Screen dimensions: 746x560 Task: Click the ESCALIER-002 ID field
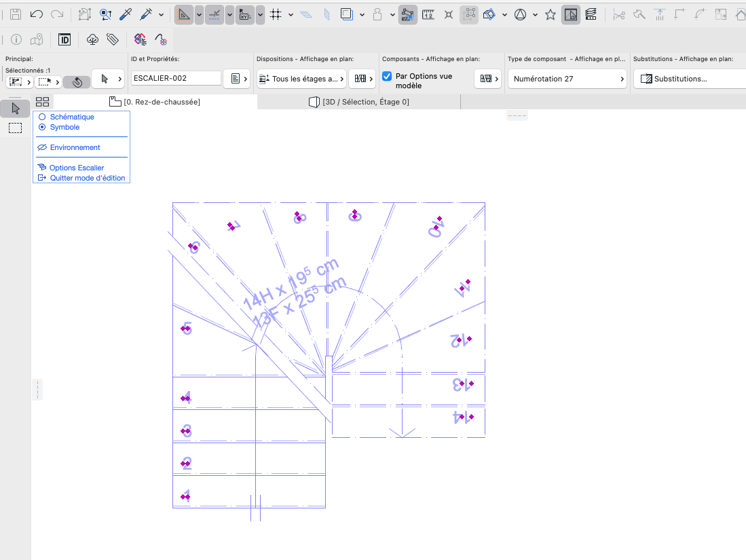click(x=176, y=78)
